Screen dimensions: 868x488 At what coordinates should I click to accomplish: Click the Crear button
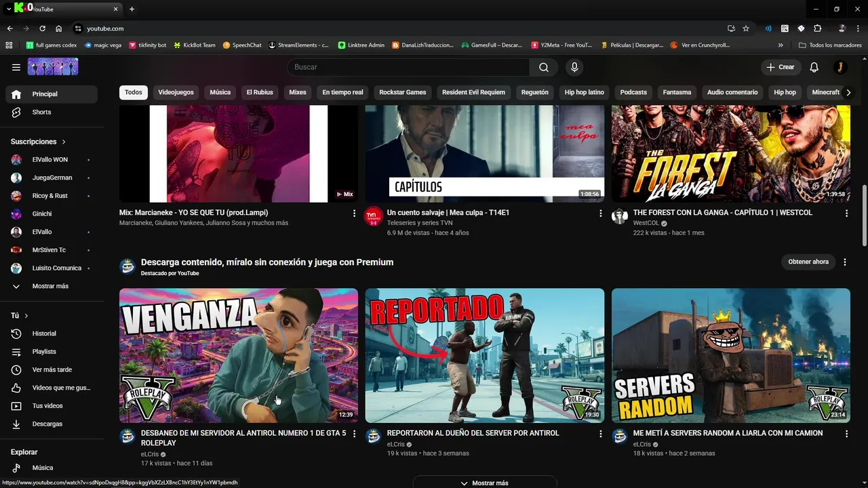(780, 67)
